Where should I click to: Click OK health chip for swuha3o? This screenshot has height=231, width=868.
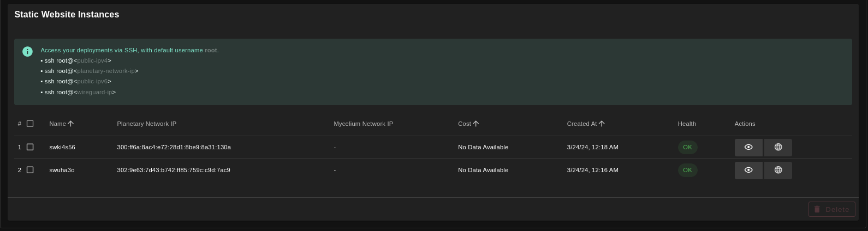687,170
